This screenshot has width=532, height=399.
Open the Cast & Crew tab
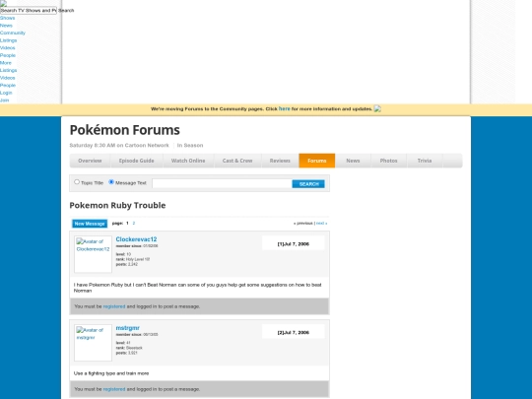[237, 161]
